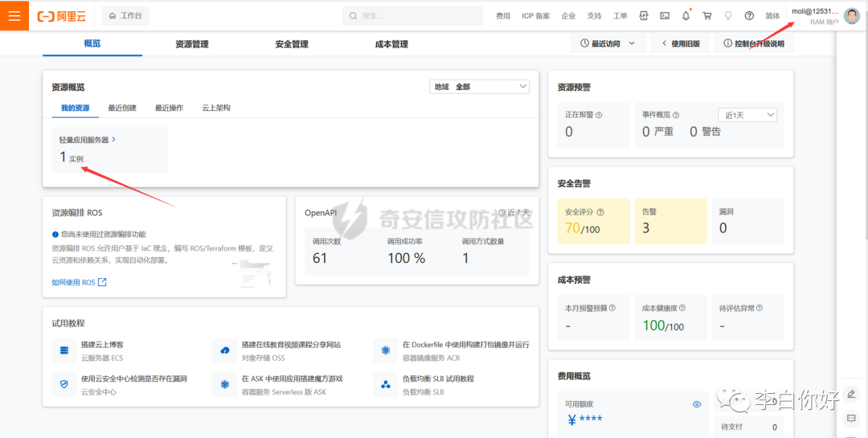Screen dimensions: 868x438
Task: Open the 地域 全部 region dropdown
Action: click(x=479, y=86)
